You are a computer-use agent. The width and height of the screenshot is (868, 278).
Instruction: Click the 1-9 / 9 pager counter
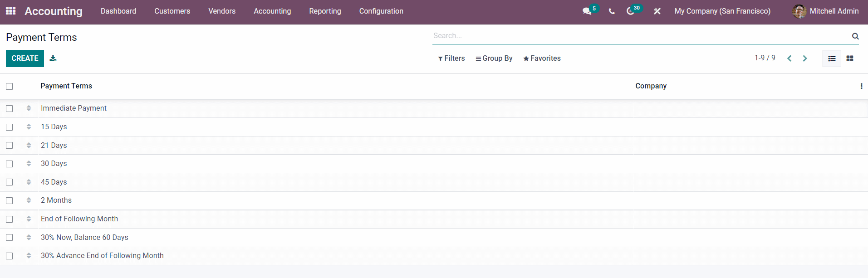[765, 58]
